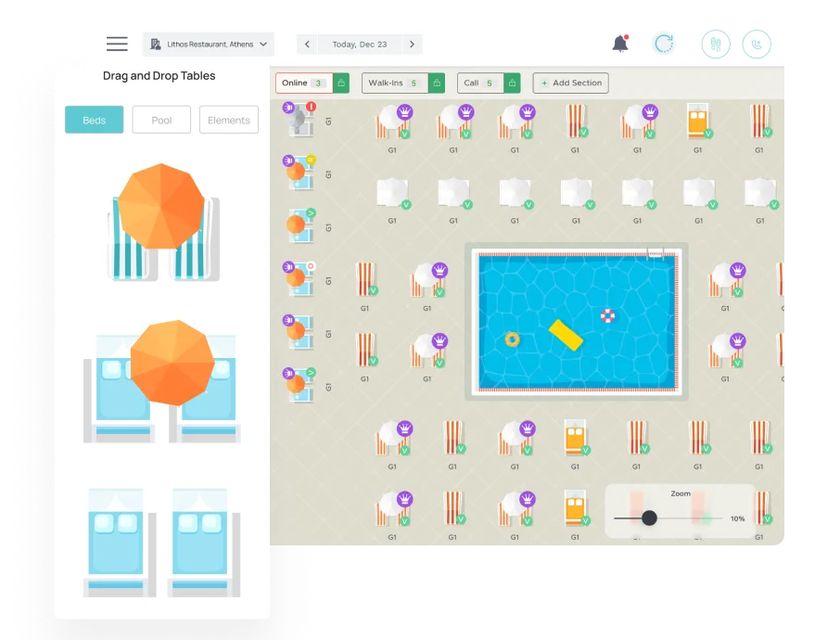The image size is (840, 640).
Task: Select the Walk-Ins section tab
Action: pos(395,83)
